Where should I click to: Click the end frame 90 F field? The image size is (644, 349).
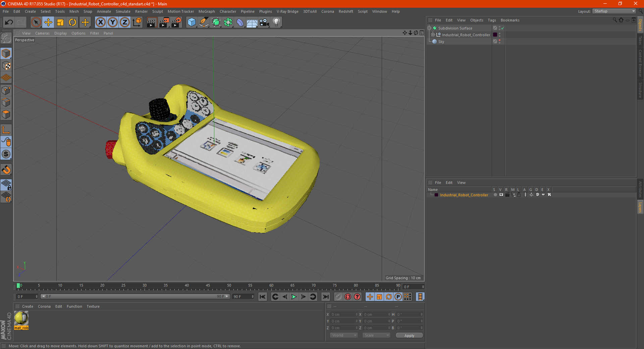244,296
